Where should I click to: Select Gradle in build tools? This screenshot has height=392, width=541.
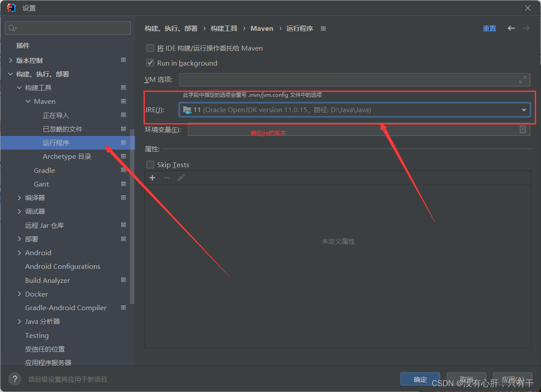(x=44, y=170)
